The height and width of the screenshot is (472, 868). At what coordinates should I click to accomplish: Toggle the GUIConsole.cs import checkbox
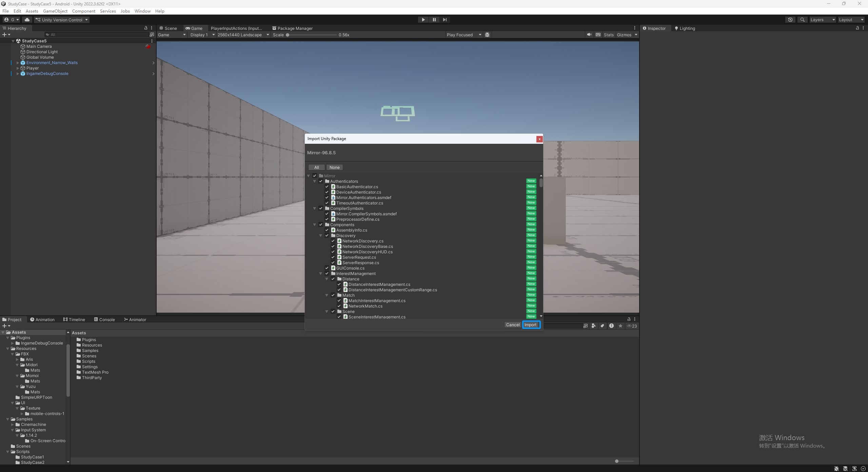[327, 268]
